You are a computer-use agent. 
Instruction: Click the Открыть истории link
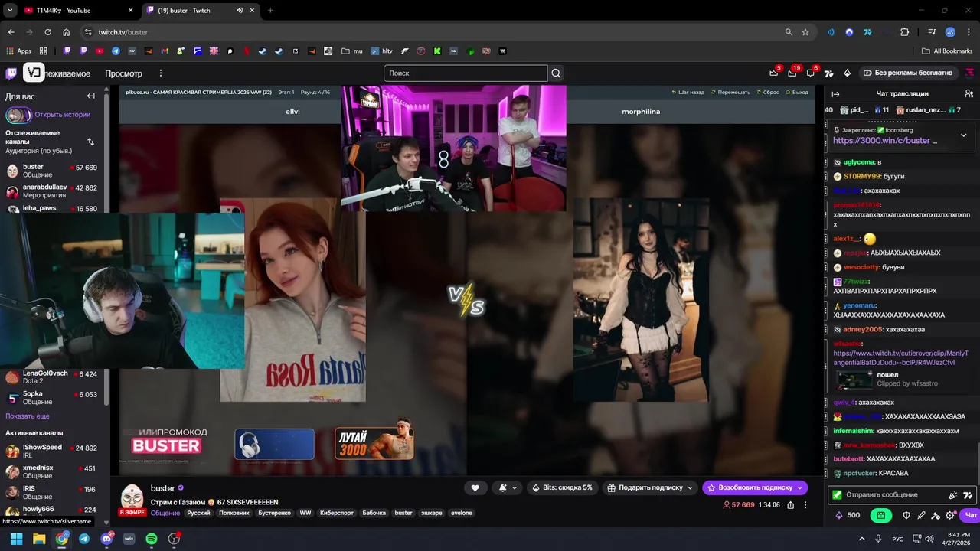(x=62, y=115)
